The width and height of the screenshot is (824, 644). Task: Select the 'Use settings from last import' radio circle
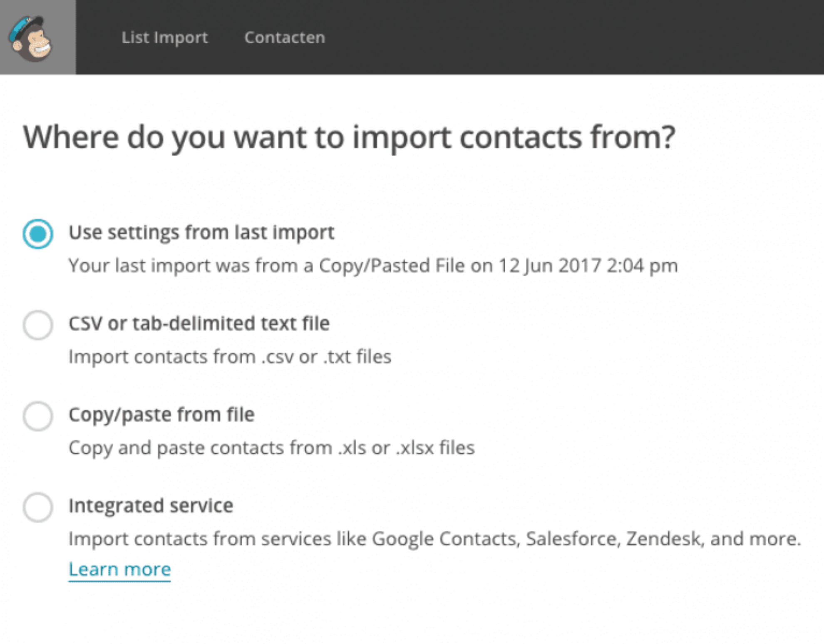coord(38,234)
